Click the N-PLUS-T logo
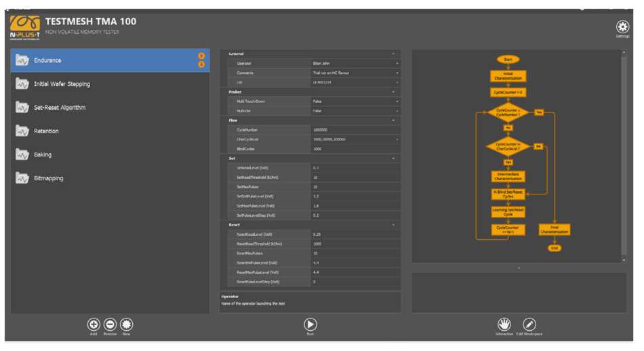Viewport: 644px width, 351px height. pos(24,28)
